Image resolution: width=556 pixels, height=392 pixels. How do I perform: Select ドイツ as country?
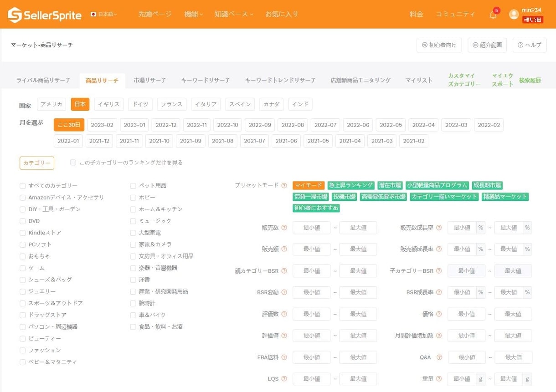pyautogui.click(x=140, y=104)
